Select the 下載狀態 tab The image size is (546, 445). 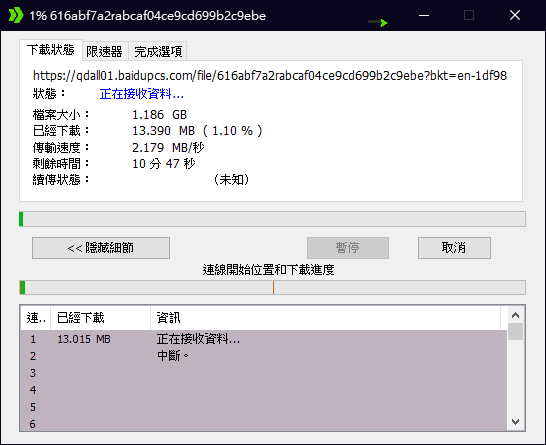[51, 50]
